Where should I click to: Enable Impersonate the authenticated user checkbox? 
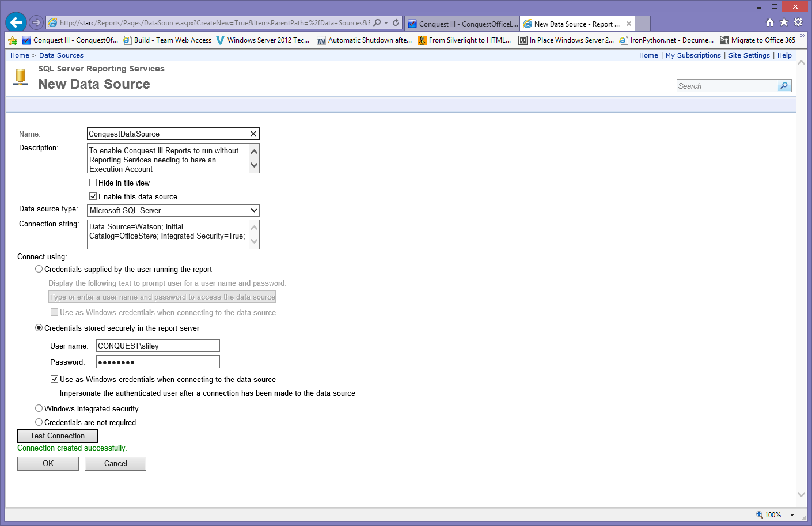[55, 393]
